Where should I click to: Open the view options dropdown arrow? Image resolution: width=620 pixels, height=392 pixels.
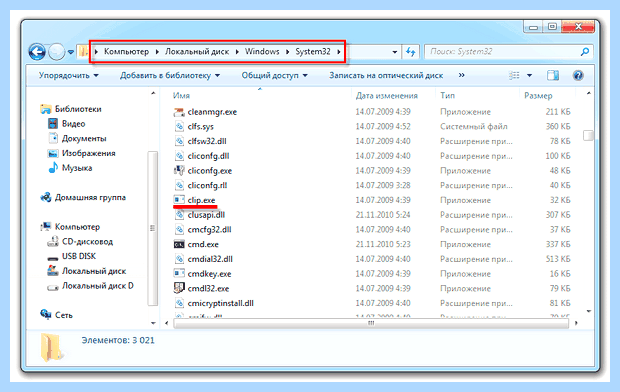tap(529, 75)
